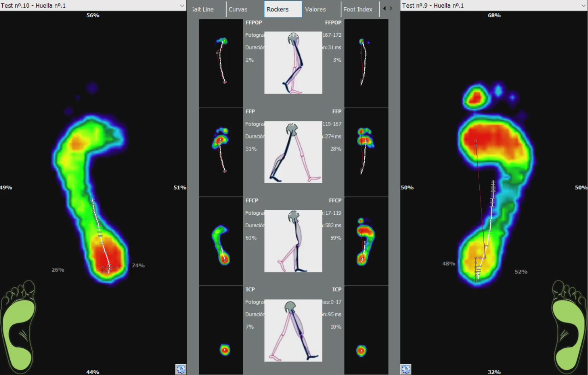
Task: Click the 68% value above the right footprint
Action: coord(494,15)
